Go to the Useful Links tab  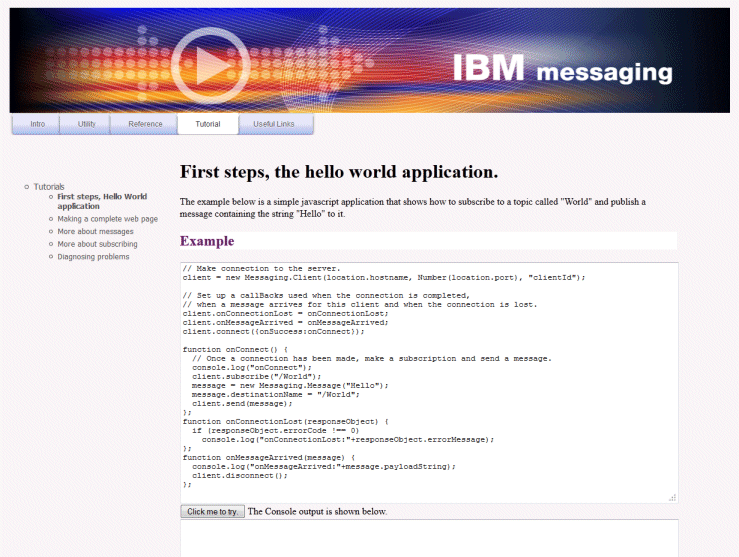(x=275, y=124)
